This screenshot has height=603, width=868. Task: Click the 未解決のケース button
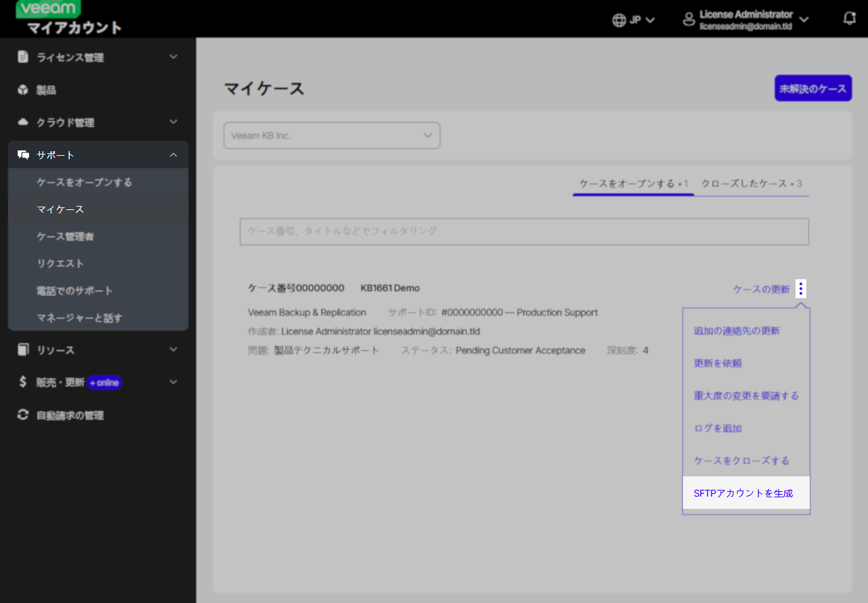click(812, 88)
